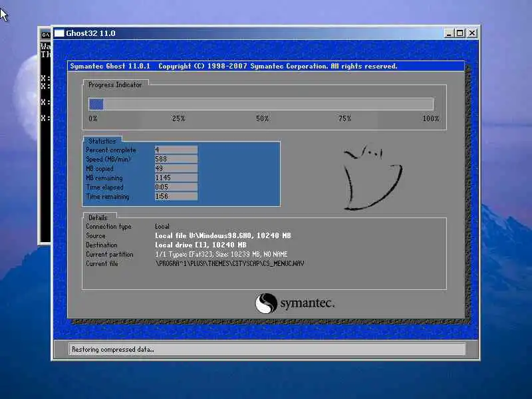Screen dimensions: 532x399
Task: Click the Destination label in Details
Action: 102,245
